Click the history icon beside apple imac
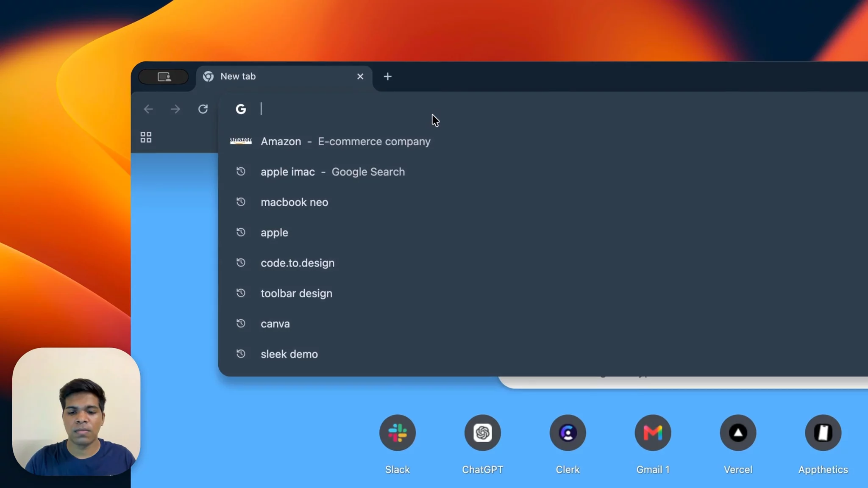This screenshot has width=868, height=488. click(241, 172)
